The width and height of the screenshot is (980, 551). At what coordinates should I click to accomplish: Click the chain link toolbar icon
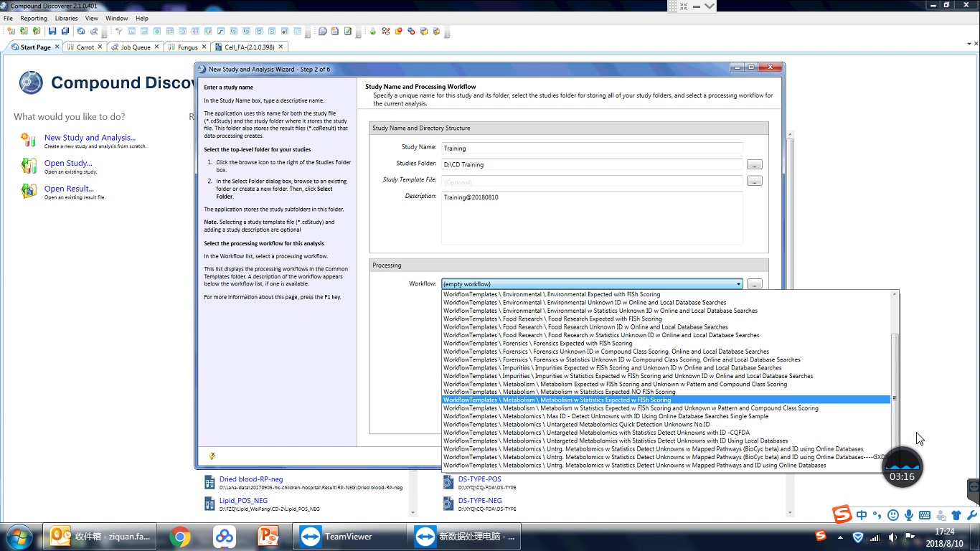click(411, 32)
